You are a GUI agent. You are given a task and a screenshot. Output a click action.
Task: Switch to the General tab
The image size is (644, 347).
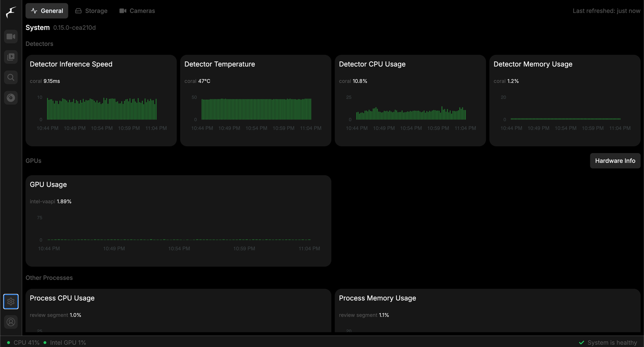pyautogui.click(x=47, y=11)
